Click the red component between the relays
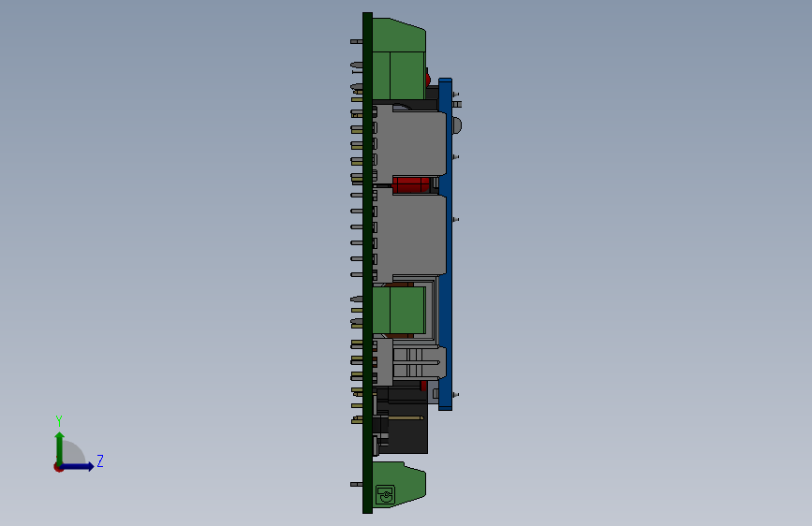Image resolution: width=812 pixels, height=526 pixels. point(411,184)
